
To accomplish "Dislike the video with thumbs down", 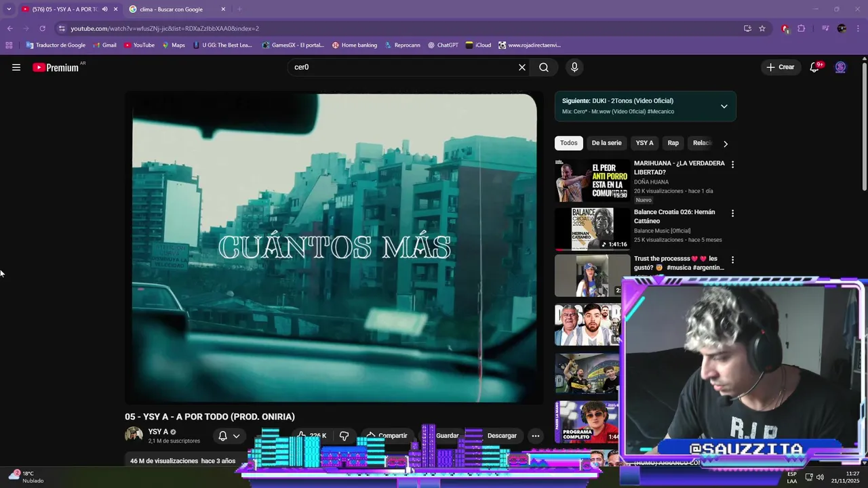I will (344, 436).
